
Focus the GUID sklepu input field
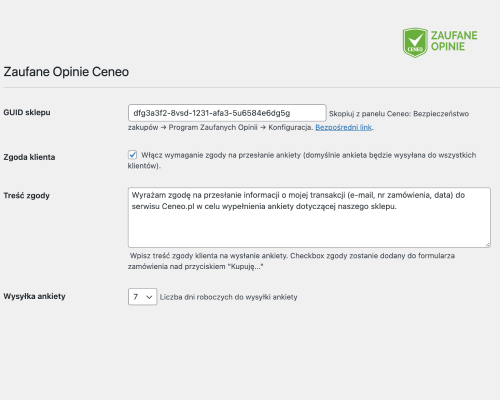[x=227, y=113]
